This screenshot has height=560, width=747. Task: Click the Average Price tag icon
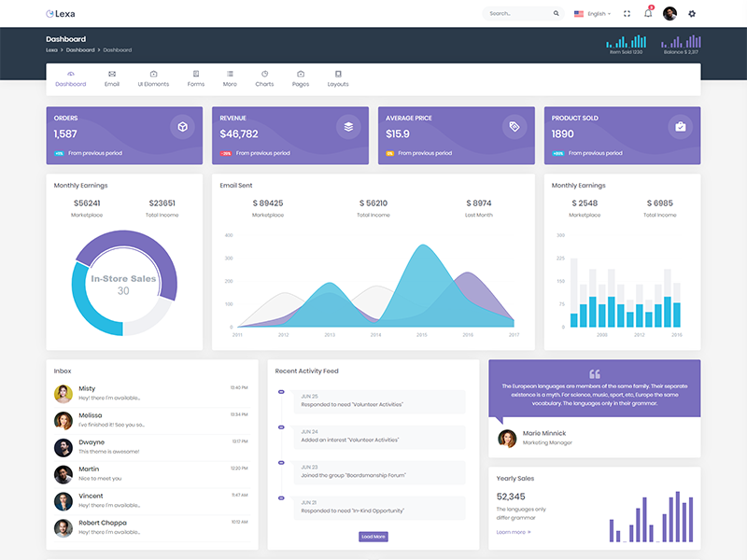tap(514, 127)
